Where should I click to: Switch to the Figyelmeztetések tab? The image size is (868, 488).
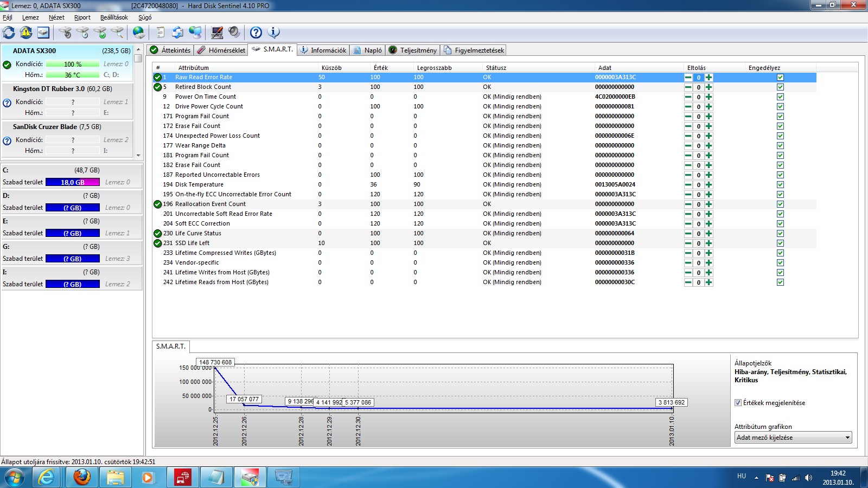coord(474,50)
